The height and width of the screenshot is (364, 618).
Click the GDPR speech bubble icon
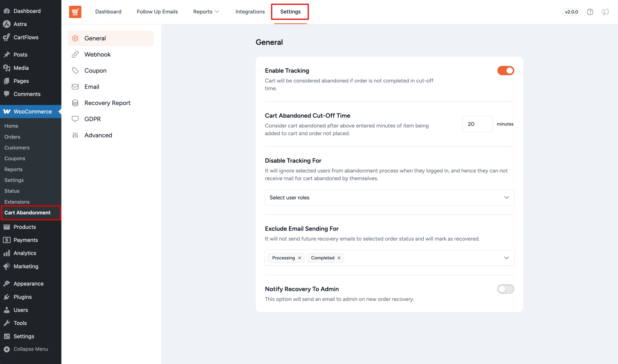[x=75, y=119]
